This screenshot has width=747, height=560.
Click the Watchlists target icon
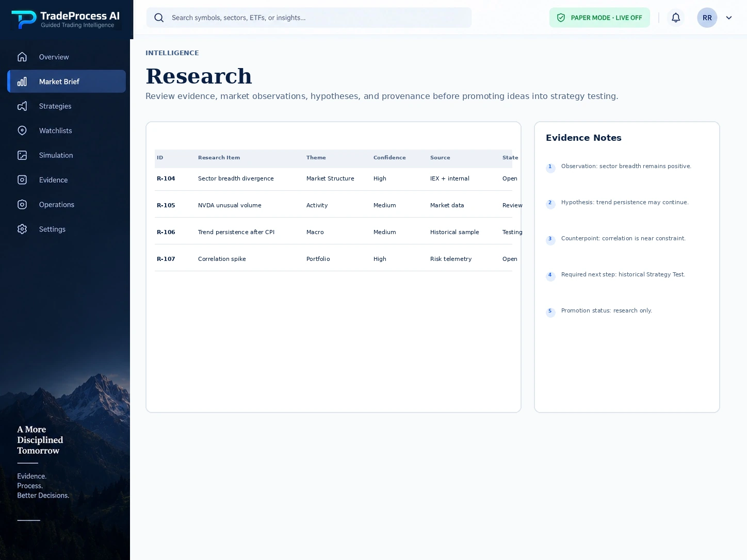[22, 130]
